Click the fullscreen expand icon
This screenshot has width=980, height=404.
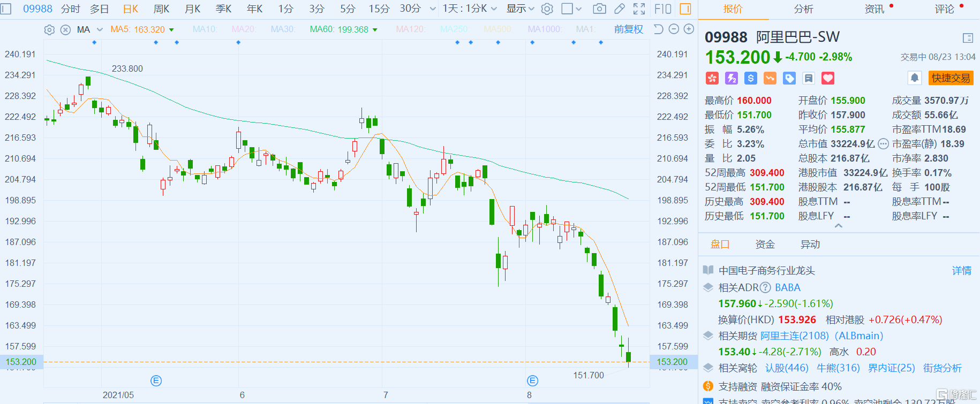639,9
